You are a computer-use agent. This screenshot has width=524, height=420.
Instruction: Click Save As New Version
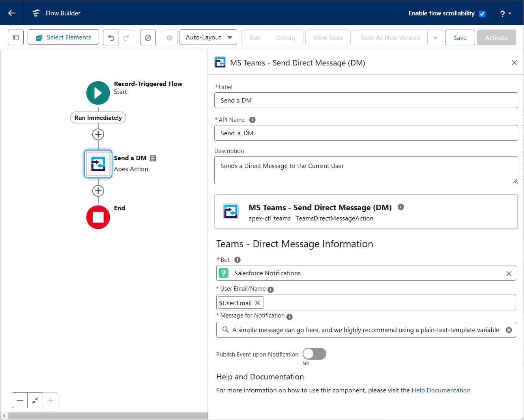tap(390, 38)
